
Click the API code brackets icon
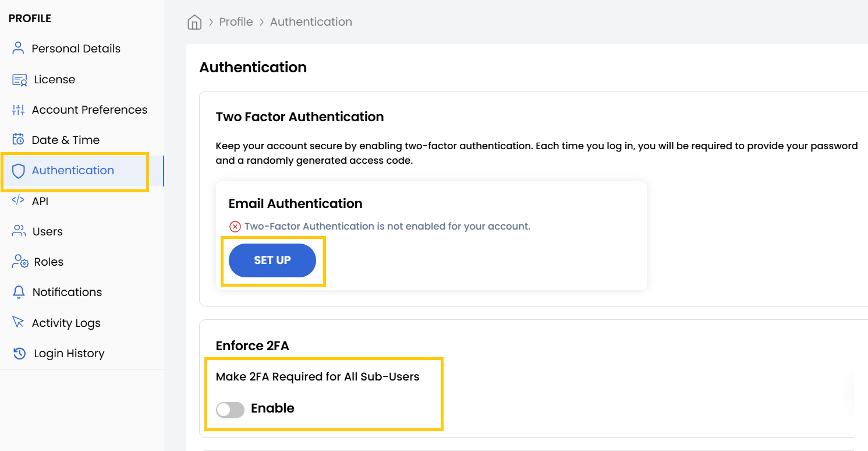(x=17, y=200)
